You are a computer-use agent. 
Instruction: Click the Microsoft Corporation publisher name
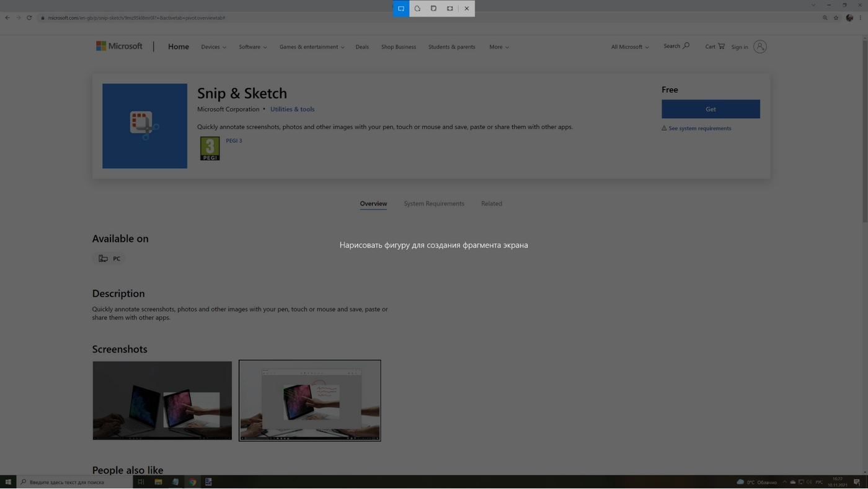[x=228, y=109]
